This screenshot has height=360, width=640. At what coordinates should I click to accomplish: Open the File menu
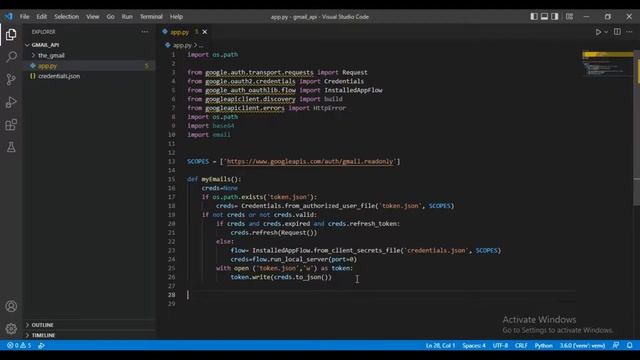click(x=24, y=17)
